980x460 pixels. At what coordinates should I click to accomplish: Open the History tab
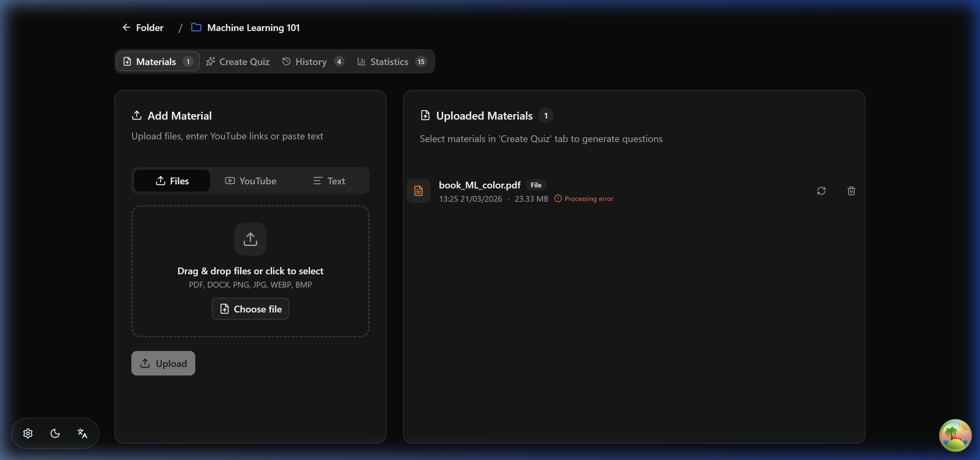(311, 61)
